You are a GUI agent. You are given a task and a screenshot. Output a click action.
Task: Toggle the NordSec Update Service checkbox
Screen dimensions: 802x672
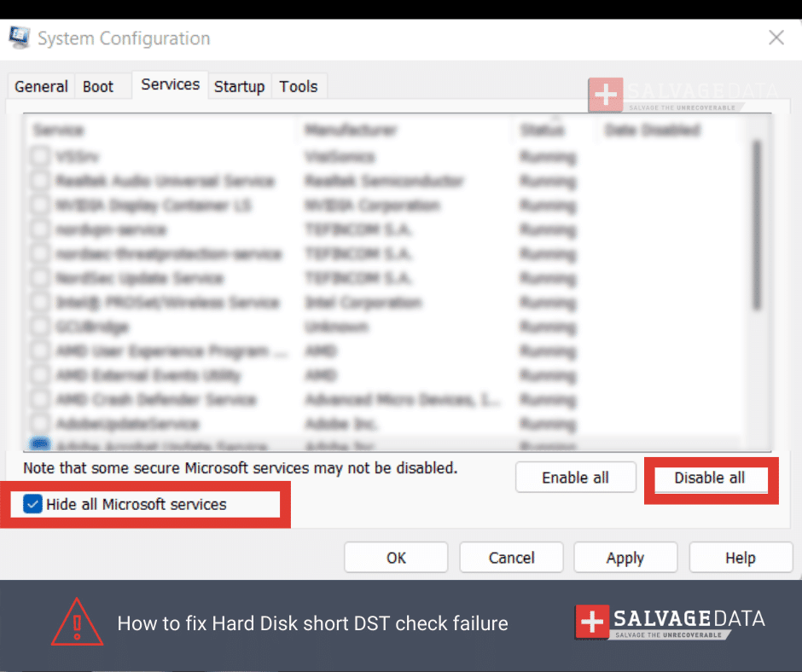point(40,278)
